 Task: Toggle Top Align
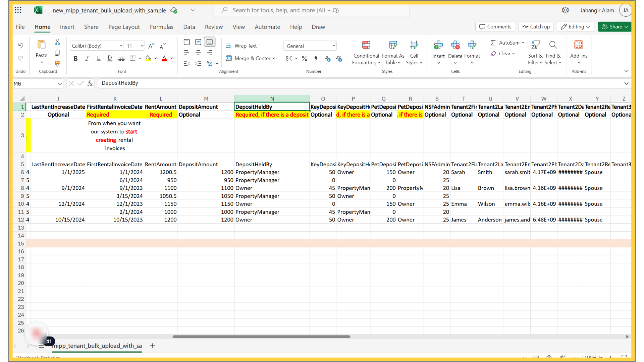click(187, 42)
